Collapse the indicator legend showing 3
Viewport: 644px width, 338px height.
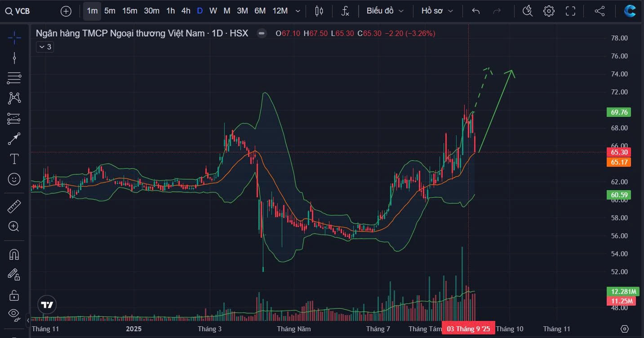[45, 47]
